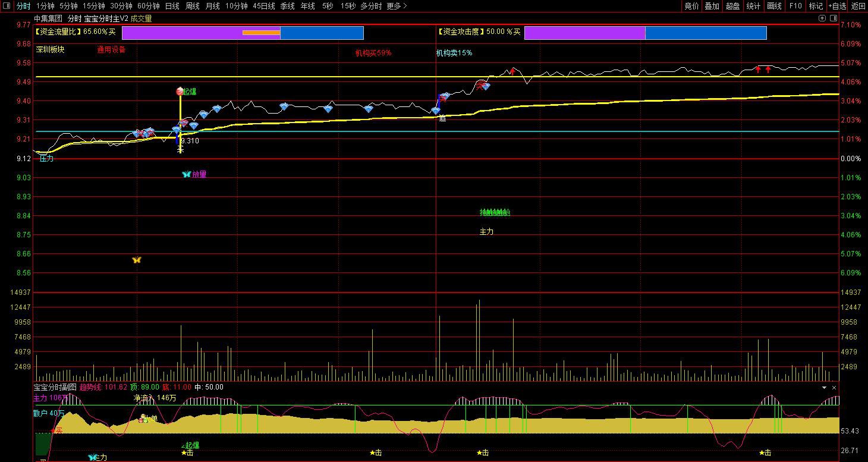Click the 成交量 label
This screenshot has height=462, width=868.
(x=141, y=18)
